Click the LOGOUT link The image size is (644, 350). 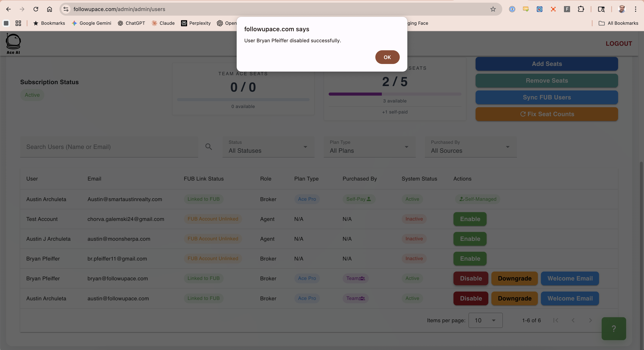pos(618,43)
